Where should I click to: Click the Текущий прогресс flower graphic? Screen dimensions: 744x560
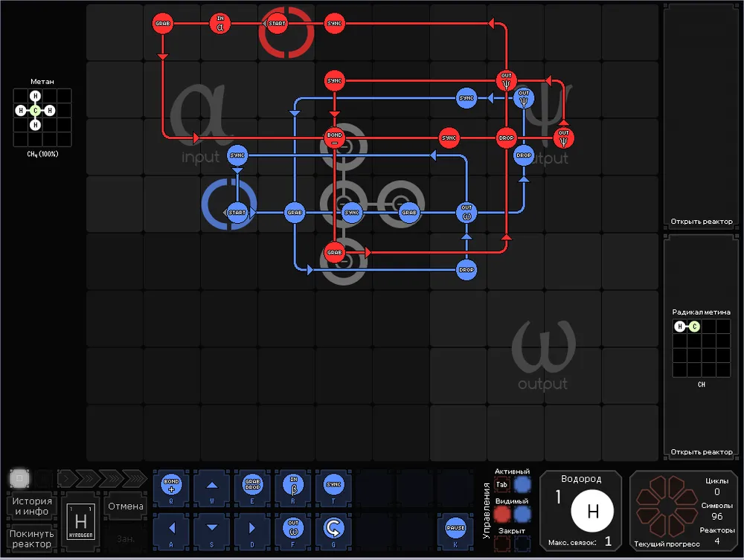667,506
